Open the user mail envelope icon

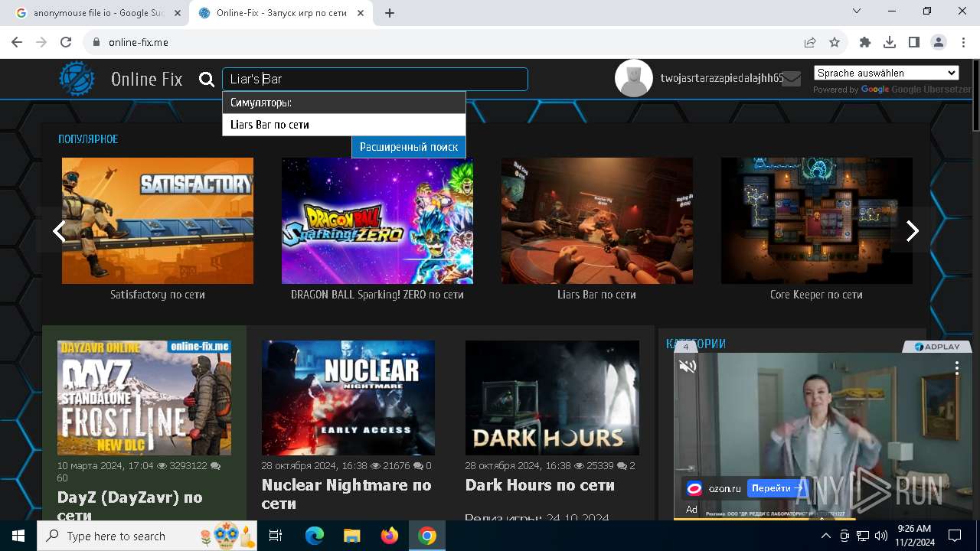[792, 79]
